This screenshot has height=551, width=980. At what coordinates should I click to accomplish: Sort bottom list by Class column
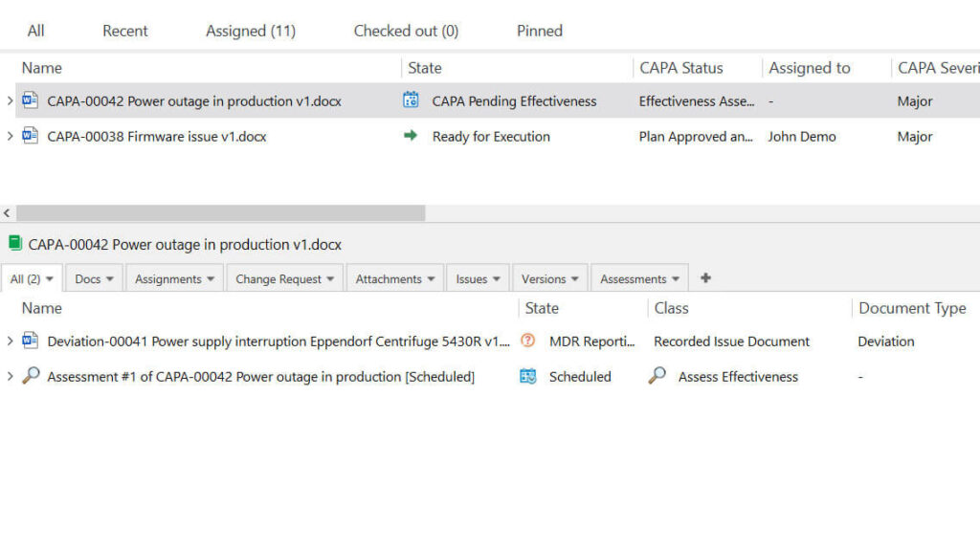click(671, 308)
